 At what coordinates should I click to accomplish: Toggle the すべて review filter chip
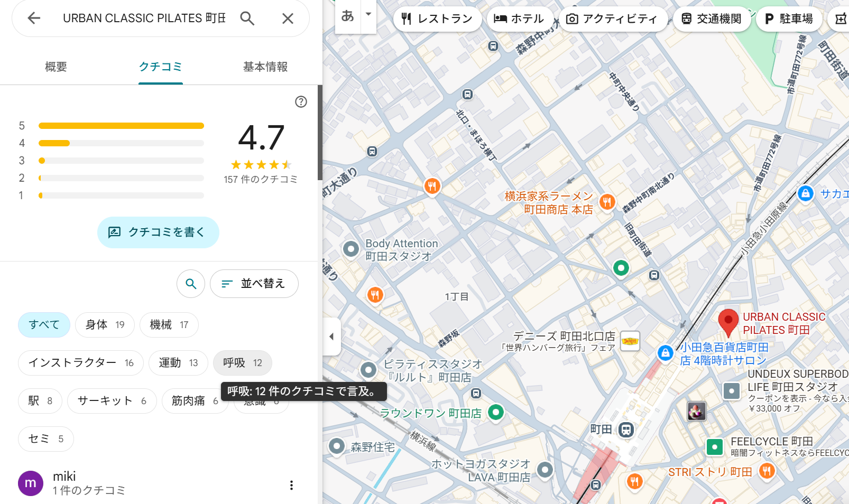pyautogui.click(x=44, y=325)
